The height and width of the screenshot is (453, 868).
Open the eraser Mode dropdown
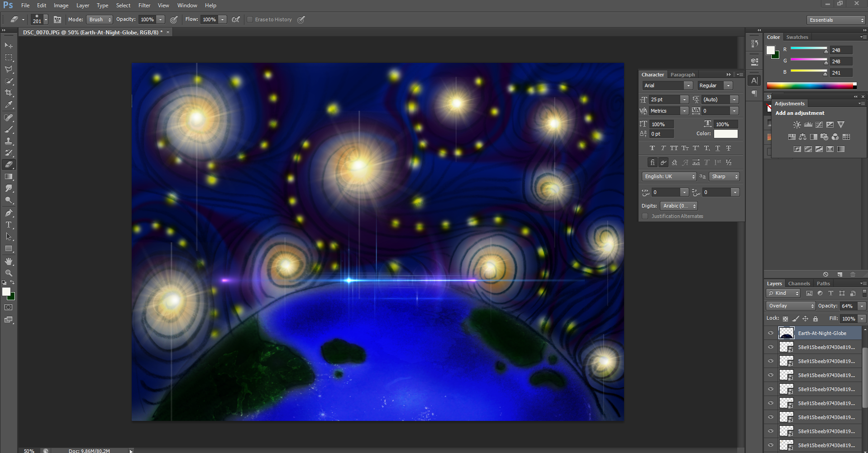click(100, 19)
